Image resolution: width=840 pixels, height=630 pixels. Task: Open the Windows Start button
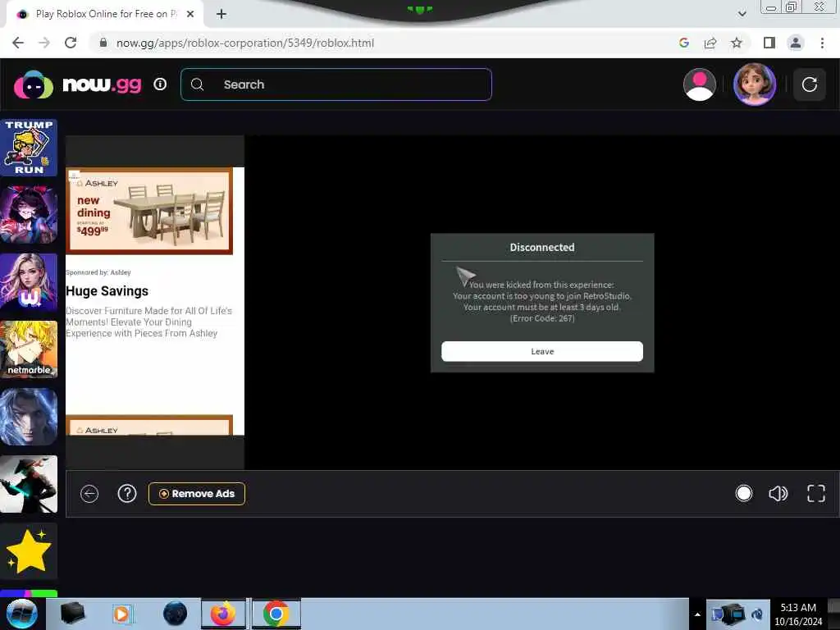pyautogui.click(x=21, y=614)
